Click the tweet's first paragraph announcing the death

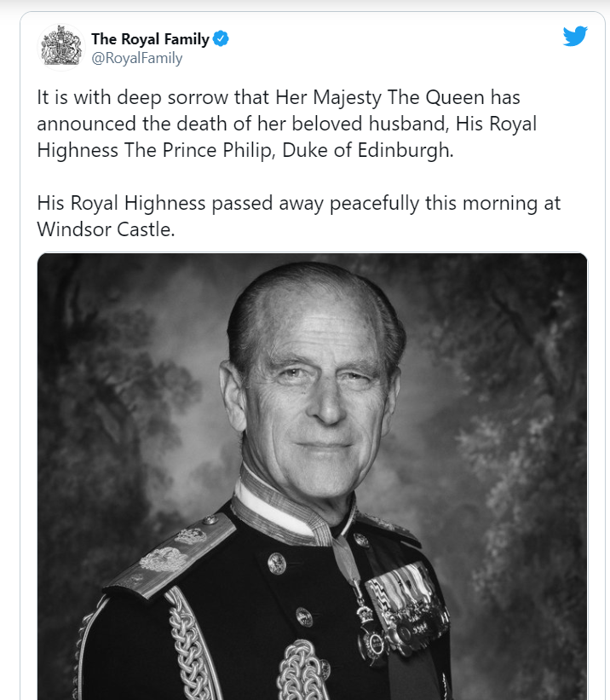click(286, 124)
